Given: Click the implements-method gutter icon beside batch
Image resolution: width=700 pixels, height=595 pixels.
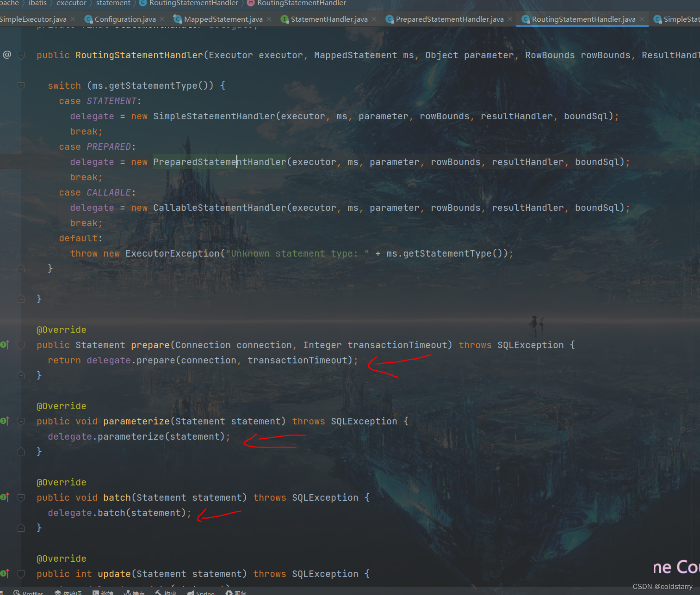Looking at the screenshot, I should (x=5, y=497).
